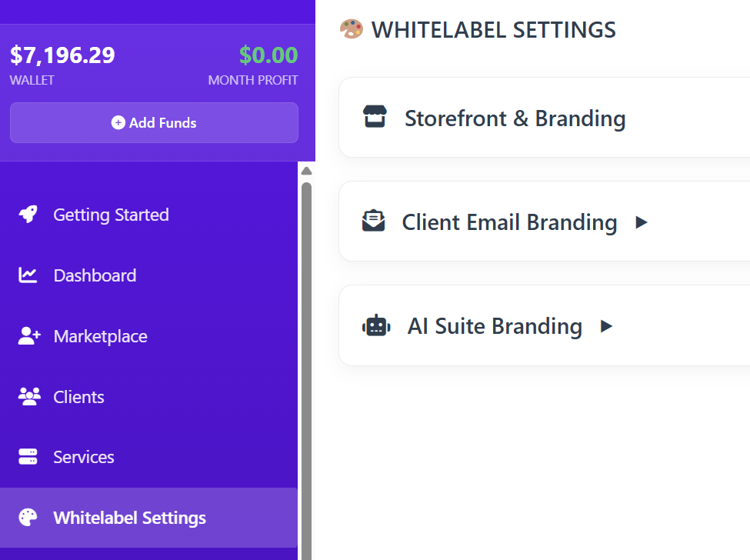This screenshot has height=560, width=750.
Task: Click the storefront shop icon
Action: tap(375, 118)
